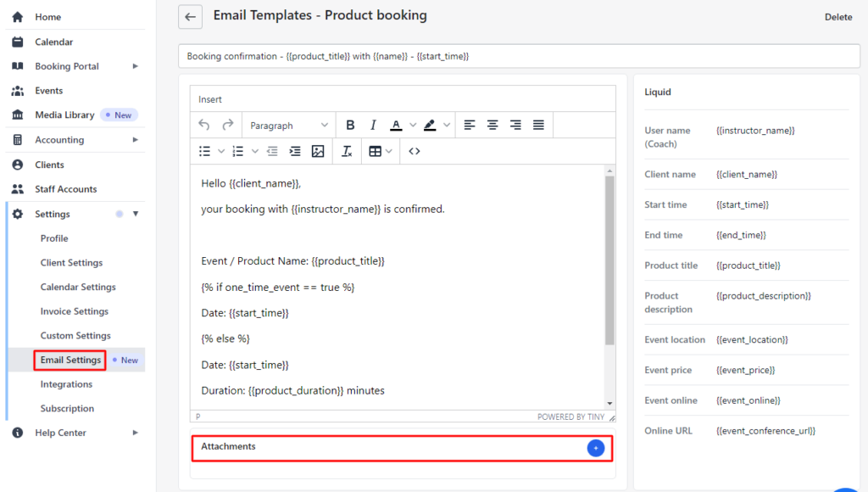Viewport: 868px width, 492px height.
Task: Toggle justified text alignment
Action: coord(538,125)
